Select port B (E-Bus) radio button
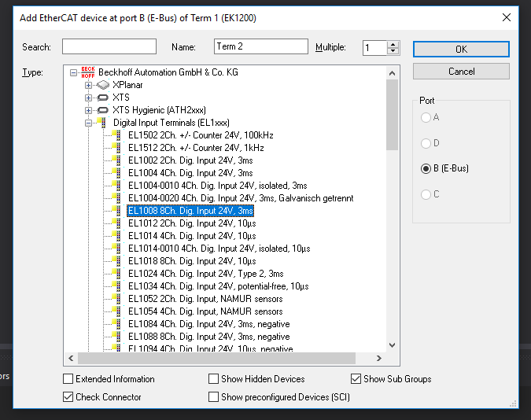Image resolution: width=531 pixels, height=420 pixels. tap(426, 168)
